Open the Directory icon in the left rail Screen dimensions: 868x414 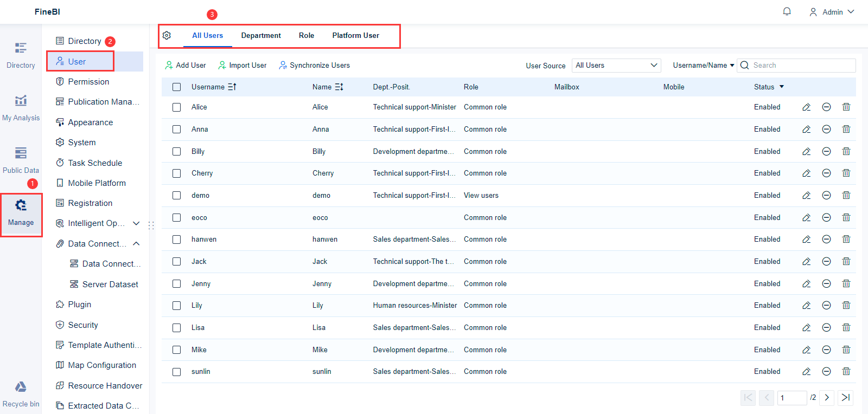21,55
